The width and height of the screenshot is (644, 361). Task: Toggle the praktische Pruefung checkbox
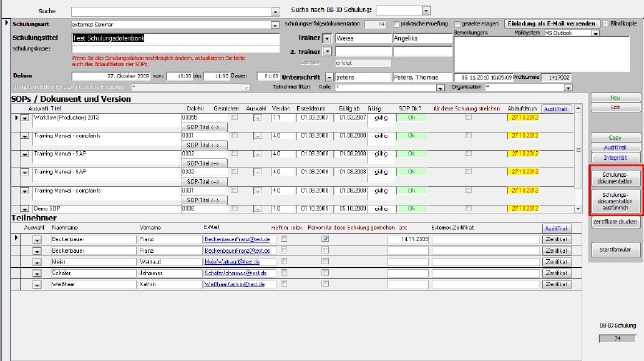[x=396, y=24]
